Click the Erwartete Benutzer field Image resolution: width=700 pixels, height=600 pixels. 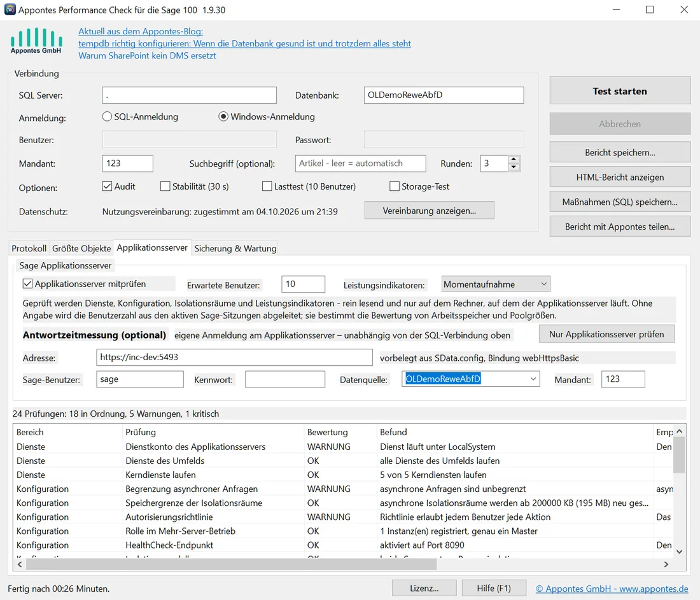click(x=303, y=284)
